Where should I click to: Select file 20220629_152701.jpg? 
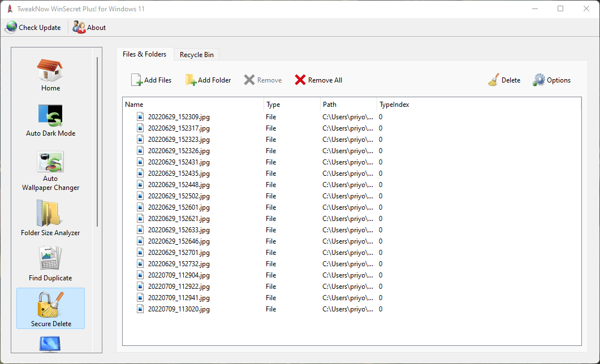click(179, 253)
